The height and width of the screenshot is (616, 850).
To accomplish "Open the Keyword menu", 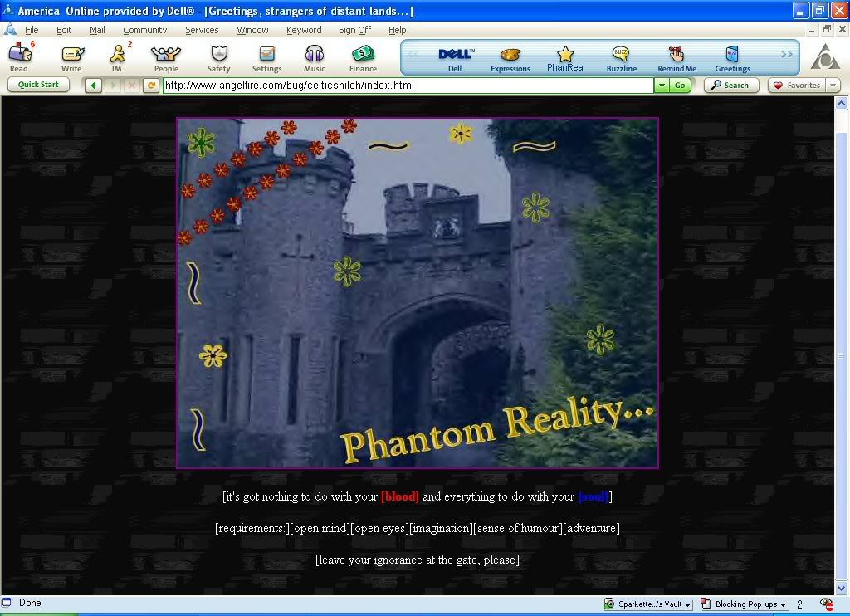I will pyautogui.click(x=303, y=30).
